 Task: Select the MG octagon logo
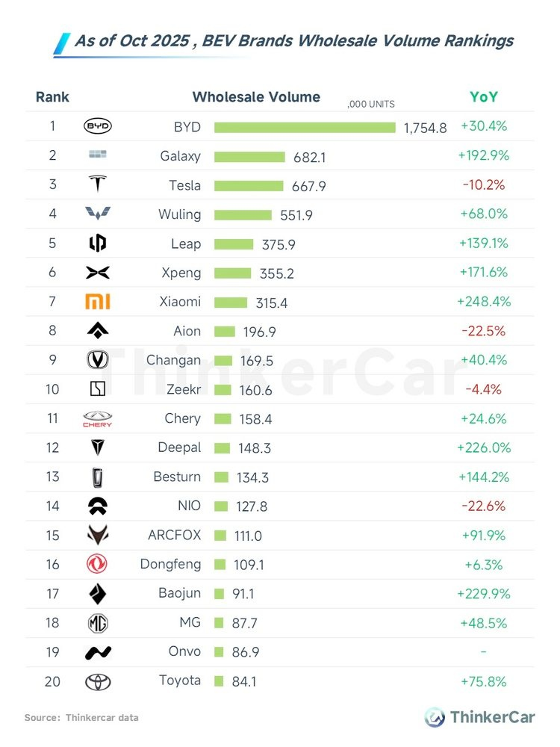[x=98, y=623]
